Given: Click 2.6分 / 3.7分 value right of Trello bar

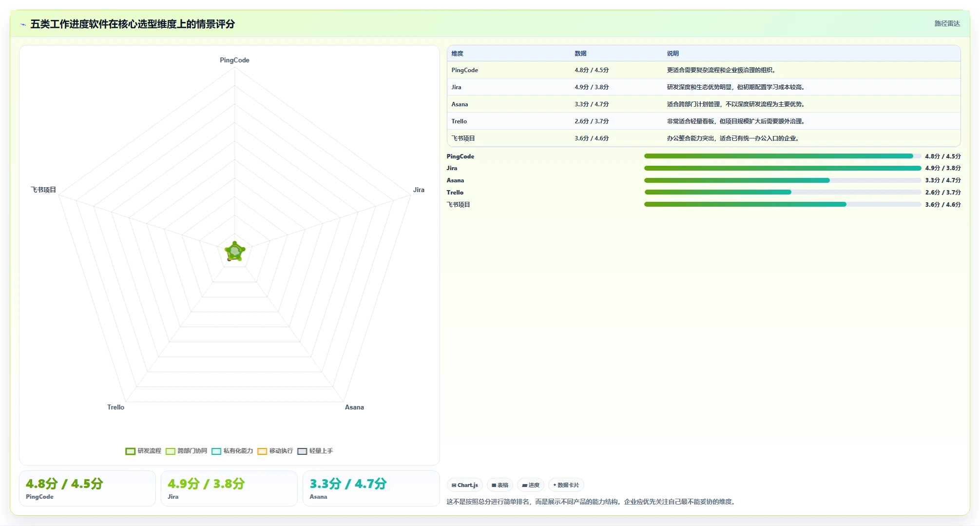Looking at the screenshot, I should coord(943,193).
